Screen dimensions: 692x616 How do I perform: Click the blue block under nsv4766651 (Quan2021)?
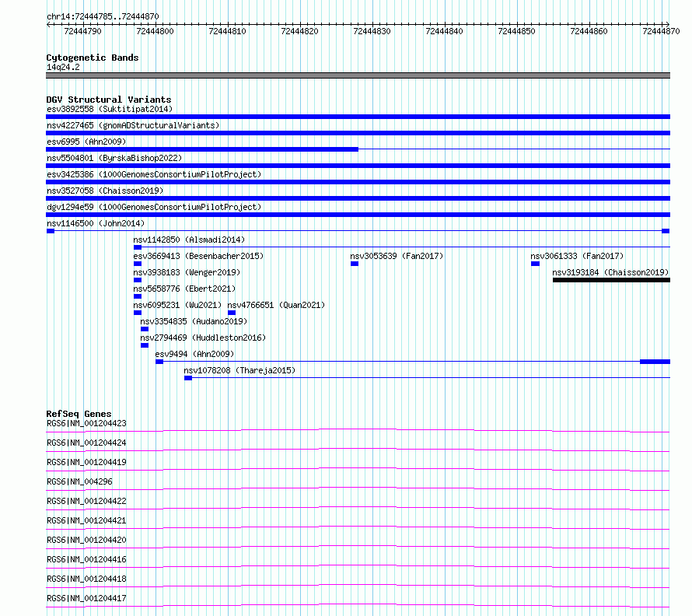coord(232,313)
